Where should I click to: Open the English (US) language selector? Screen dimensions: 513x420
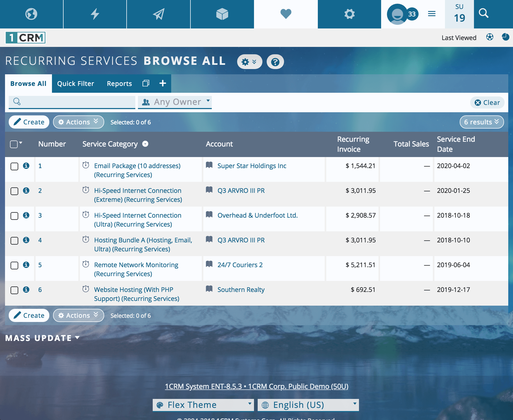(308, 405)
